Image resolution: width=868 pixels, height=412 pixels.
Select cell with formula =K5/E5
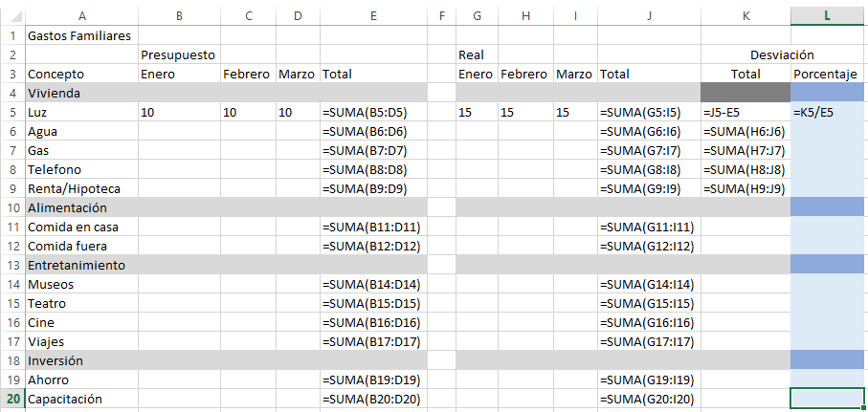pyautogui.click(x=827, y=112)
